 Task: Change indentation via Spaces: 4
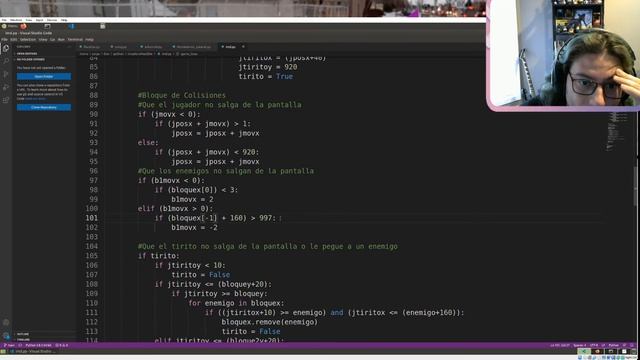pos(580,345)
